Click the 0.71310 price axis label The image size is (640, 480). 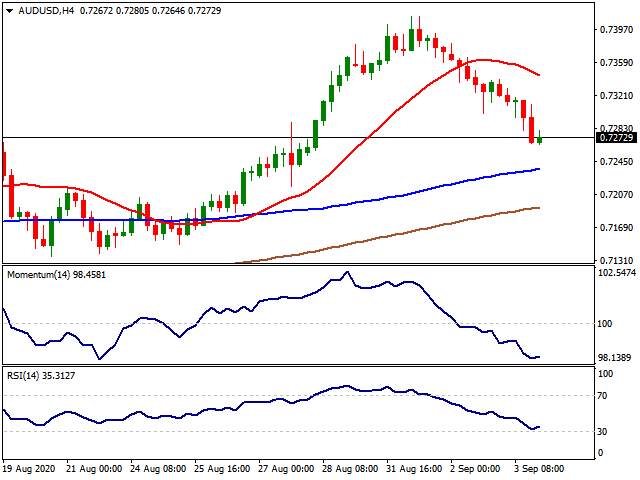616,260
